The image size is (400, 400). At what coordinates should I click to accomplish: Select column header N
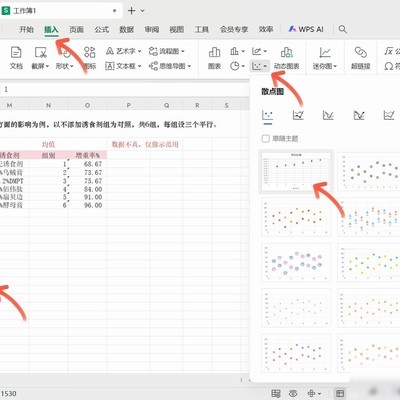click(48, 105)
